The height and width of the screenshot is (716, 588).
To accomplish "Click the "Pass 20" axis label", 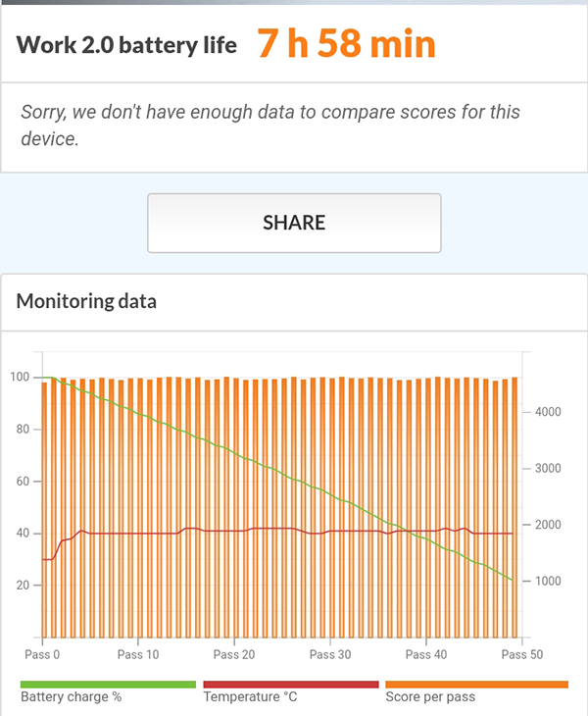I will pyautogui.click(x=233, y=654).
